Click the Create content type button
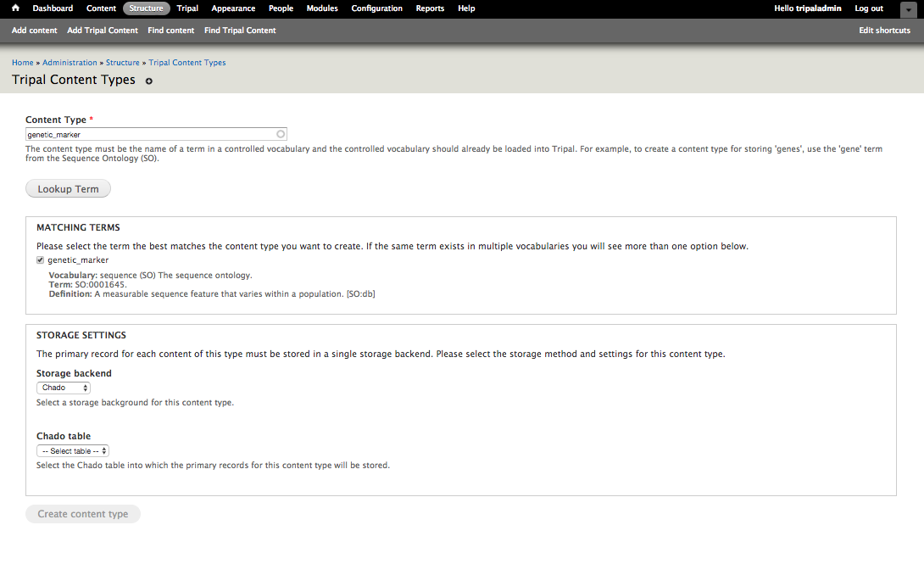The height and width of the screenshot is (564, 924). [83, 514]
